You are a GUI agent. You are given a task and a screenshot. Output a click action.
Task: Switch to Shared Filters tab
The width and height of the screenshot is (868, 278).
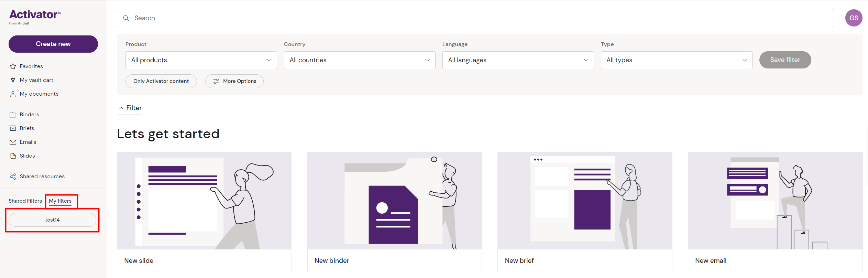point(25,201)
